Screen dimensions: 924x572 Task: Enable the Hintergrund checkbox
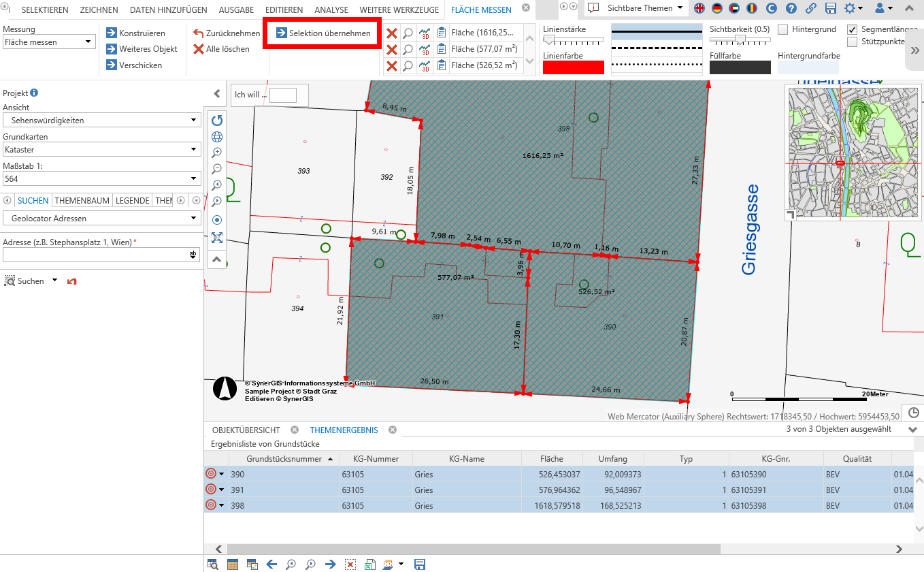click(783, 29)
